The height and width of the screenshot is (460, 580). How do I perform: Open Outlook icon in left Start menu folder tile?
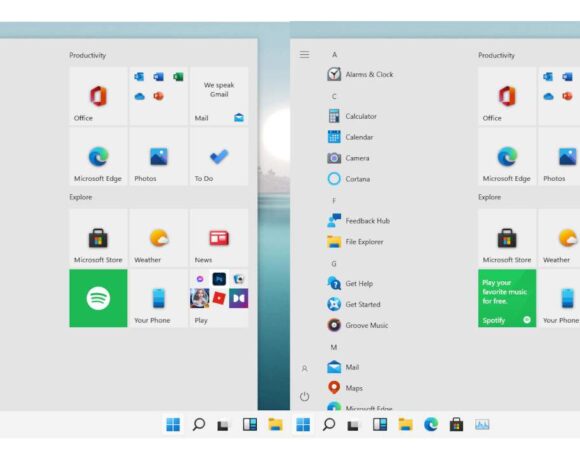(x=139, y=77)
